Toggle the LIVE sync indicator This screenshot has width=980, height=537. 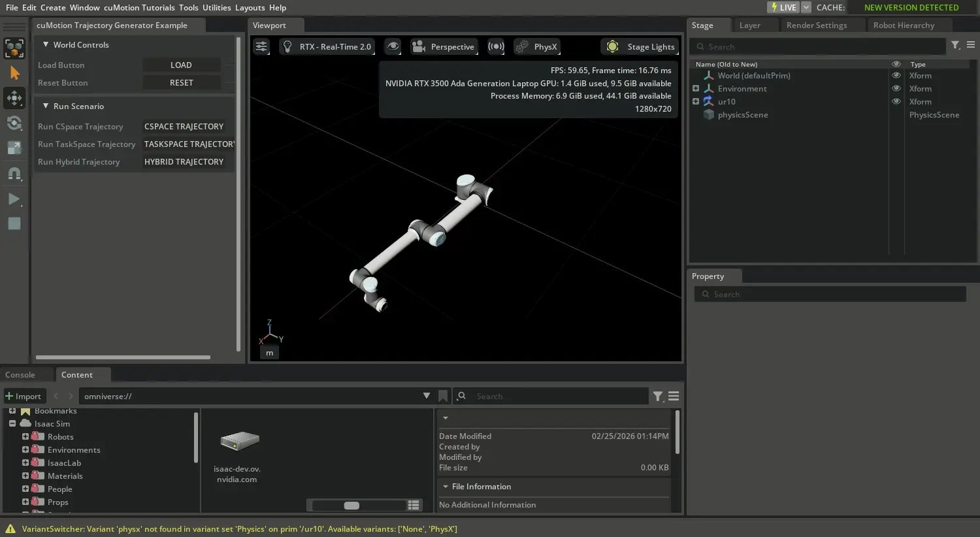tap(783, 7)
